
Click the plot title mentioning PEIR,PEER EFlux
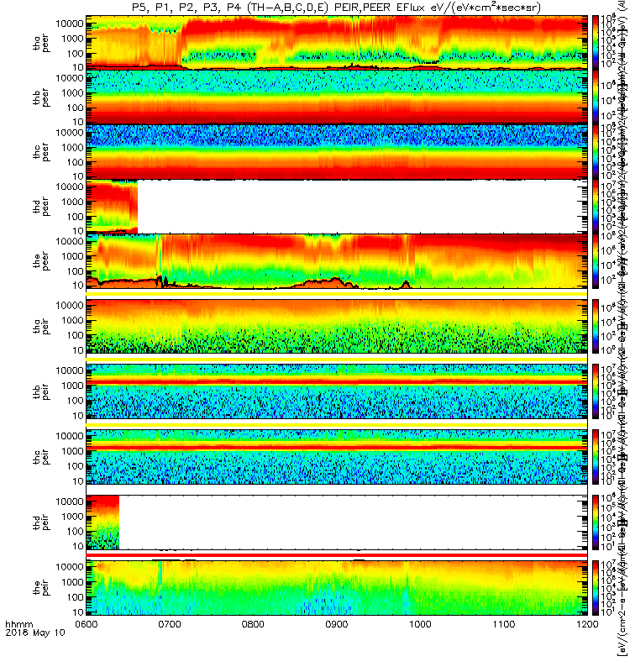336,8
